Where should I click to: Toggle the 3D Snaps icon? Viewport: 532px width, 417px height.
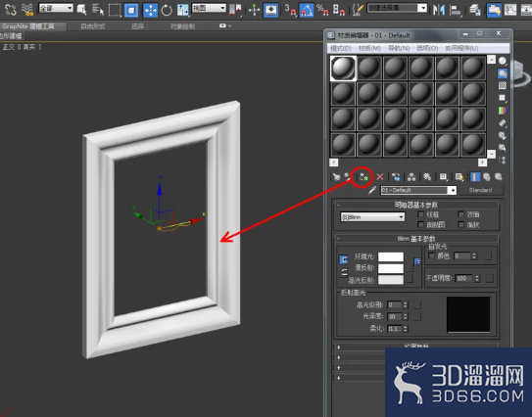290,10
